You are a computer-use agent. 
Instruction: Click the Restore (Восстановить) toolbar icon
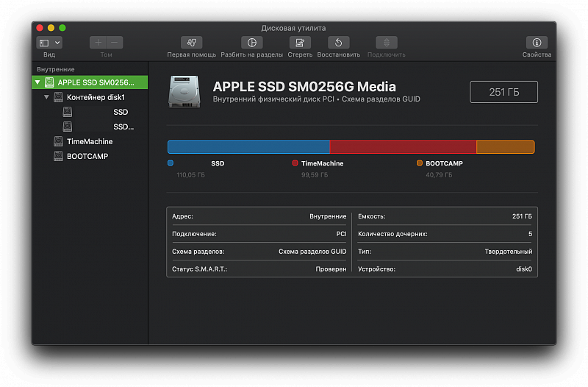pyautogui.click(x=338, y=43)
